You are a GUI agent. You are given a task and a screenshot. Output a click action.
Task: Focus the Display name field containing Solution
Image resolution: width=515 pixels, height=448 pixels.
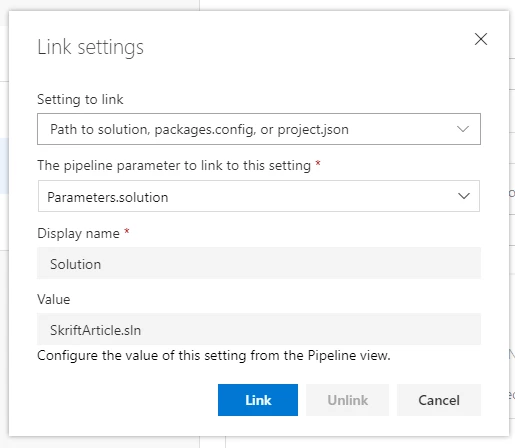(259, 263)
